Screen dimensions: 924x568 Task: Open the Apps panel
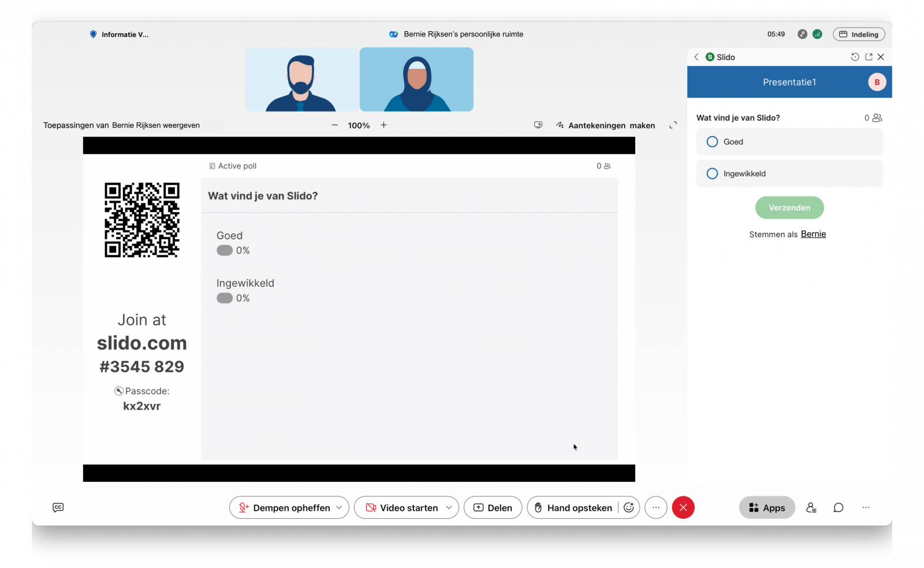click(x=767, y=507)
